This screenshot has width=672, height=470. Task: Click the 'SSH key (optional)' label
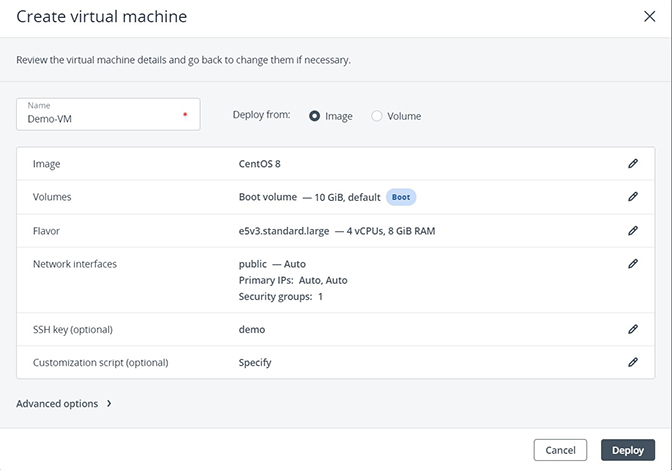point(73,329)
